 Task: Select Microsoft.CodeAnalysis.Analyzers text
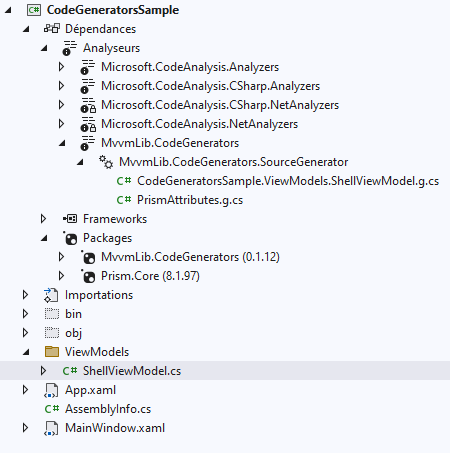190,67
